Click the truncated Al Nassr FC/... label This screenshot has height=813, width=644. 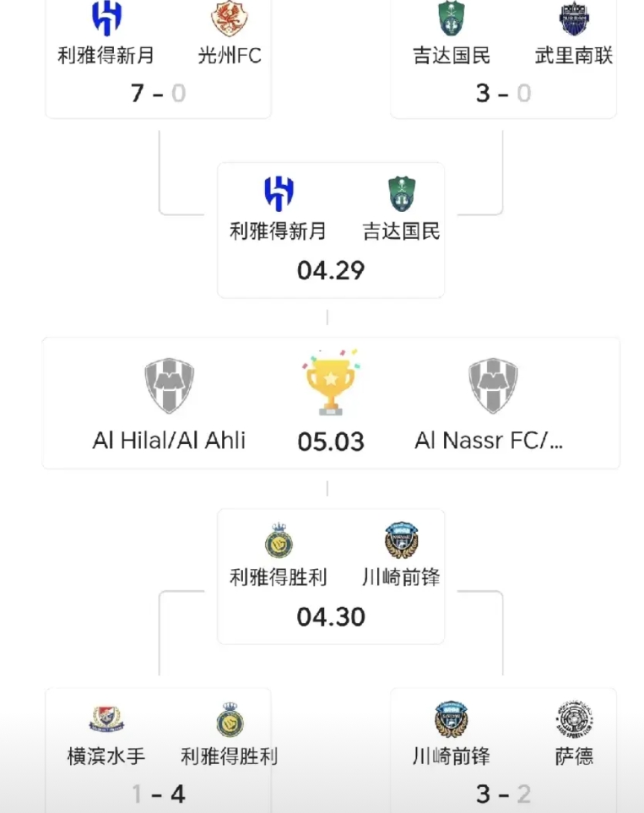pos(489,441)
